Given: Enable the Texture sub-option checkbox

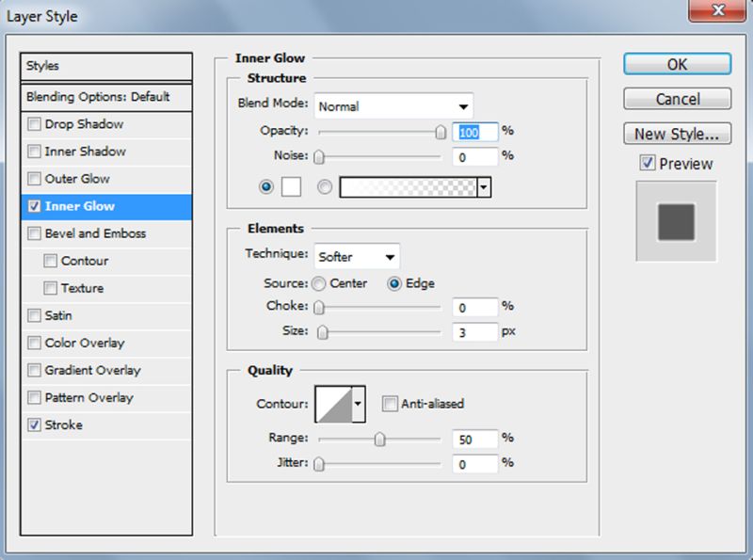Looking at the screenshot, I should [51, 288].
